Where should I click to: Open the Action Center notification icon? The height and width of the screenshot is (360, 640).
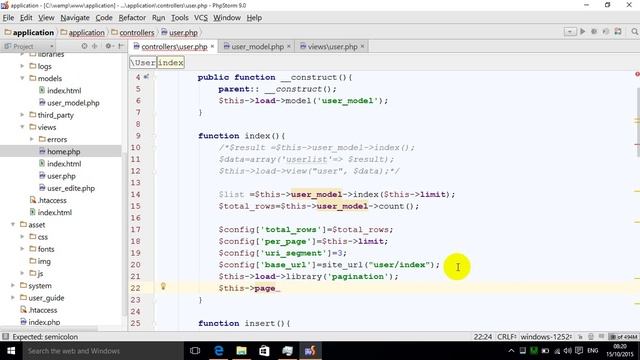(579, 351)
